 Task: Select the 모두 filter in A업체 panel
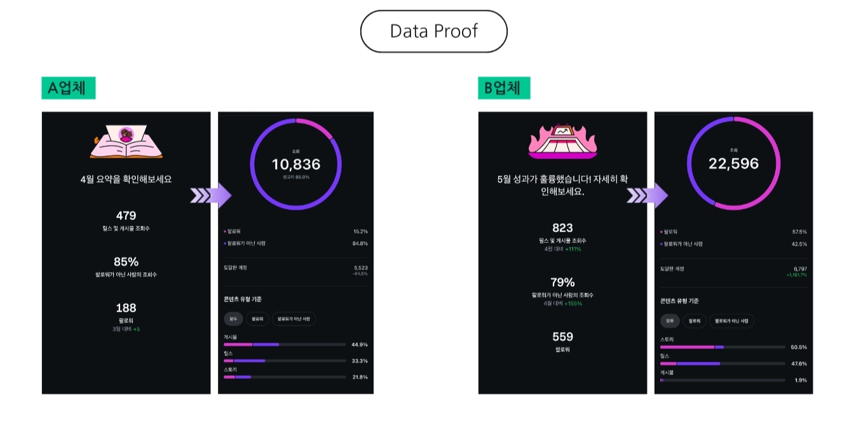tap(233, 319)
